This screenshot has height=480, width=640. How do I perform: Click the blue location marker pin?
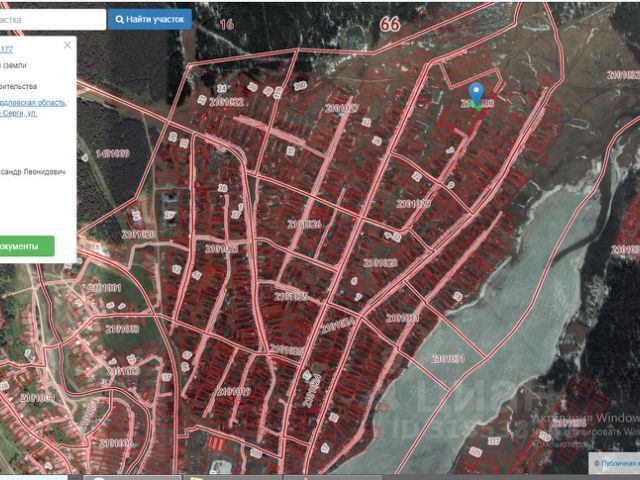pos(476,93)
